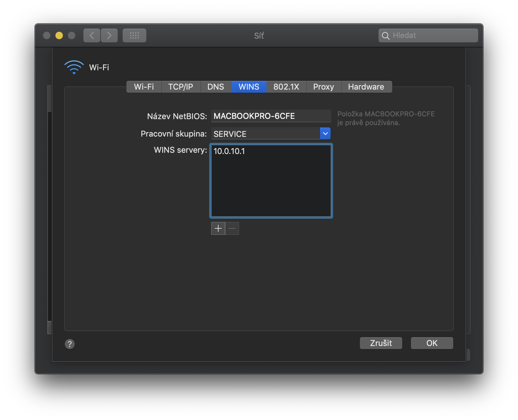
Task: Minimize the window with the yellow button
Action: pyautogui.click(x=59, y=35)
